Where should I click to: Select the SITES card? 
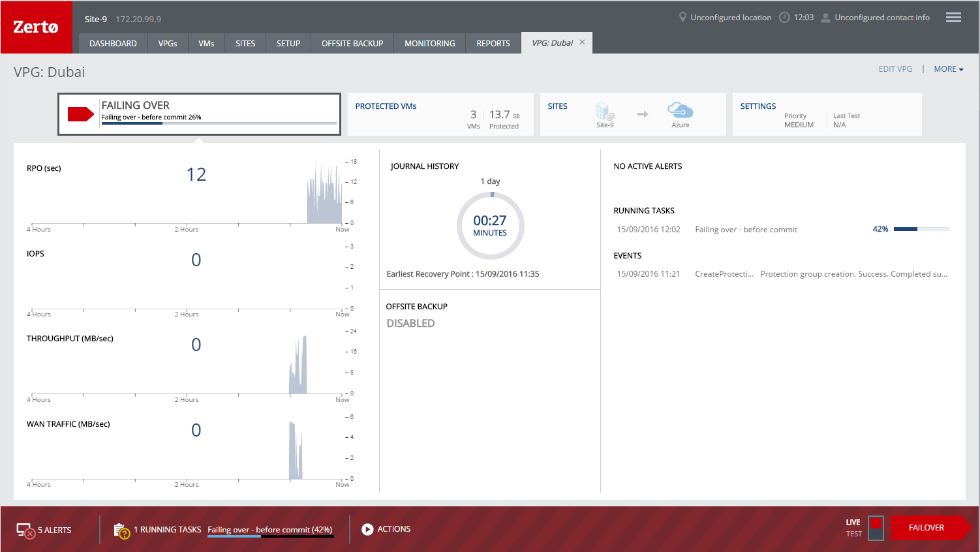[633, 114]
